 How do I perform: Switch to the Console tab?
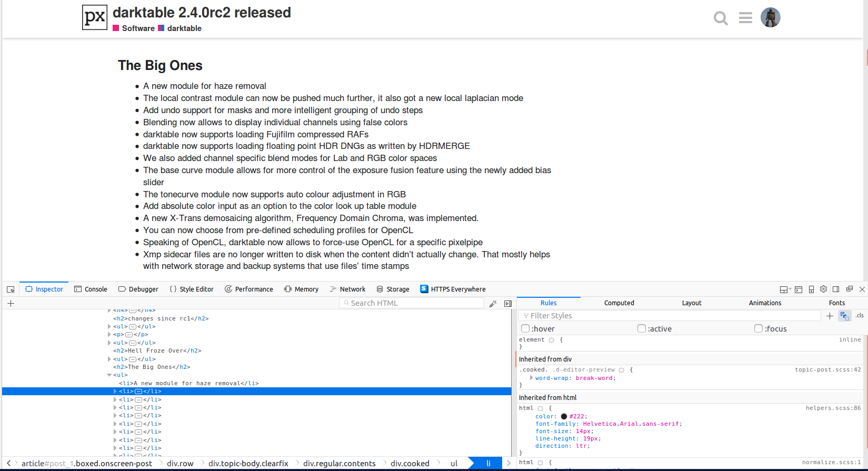pyautogui.click(x=91, y=289)
